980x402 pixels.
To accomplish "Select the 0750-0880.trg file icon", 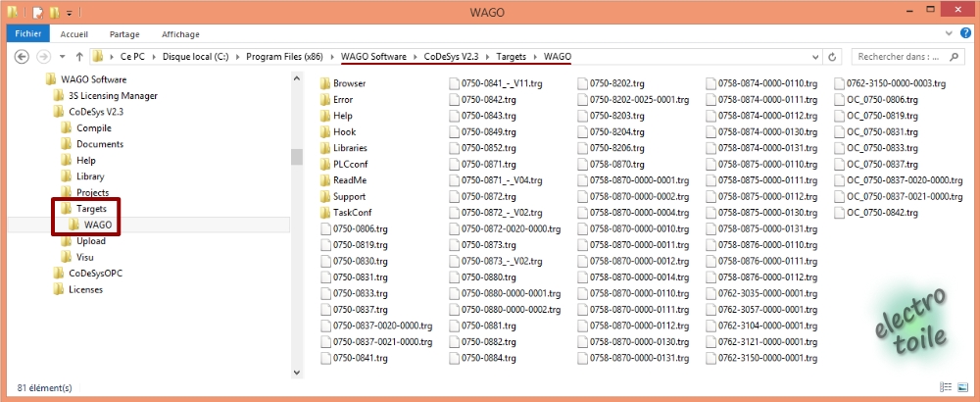I will [454, 277].
